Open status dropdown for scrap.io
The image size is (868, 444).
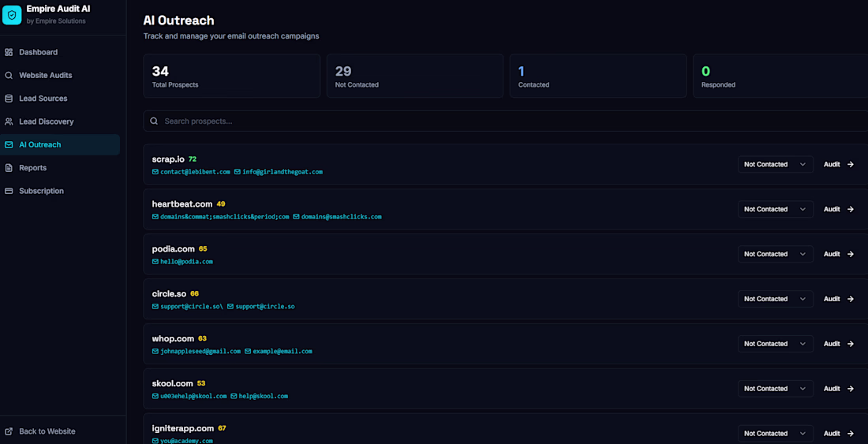775,164
